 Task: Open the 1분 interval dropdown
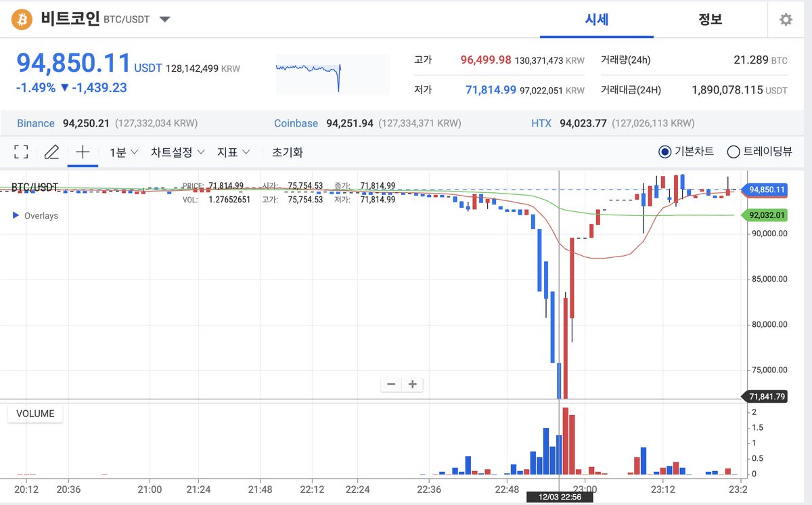[124, 152]
